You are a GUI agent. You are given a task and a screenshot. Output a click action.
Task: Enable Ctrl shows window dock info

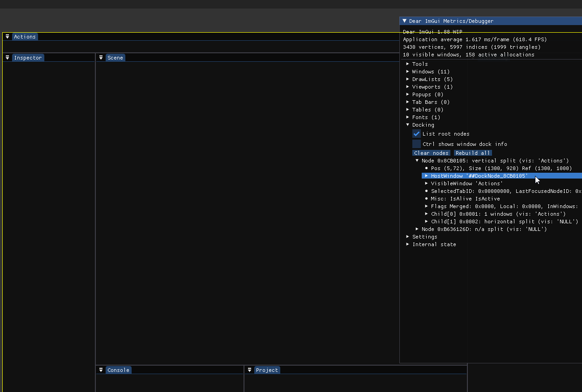click(416, 144)
